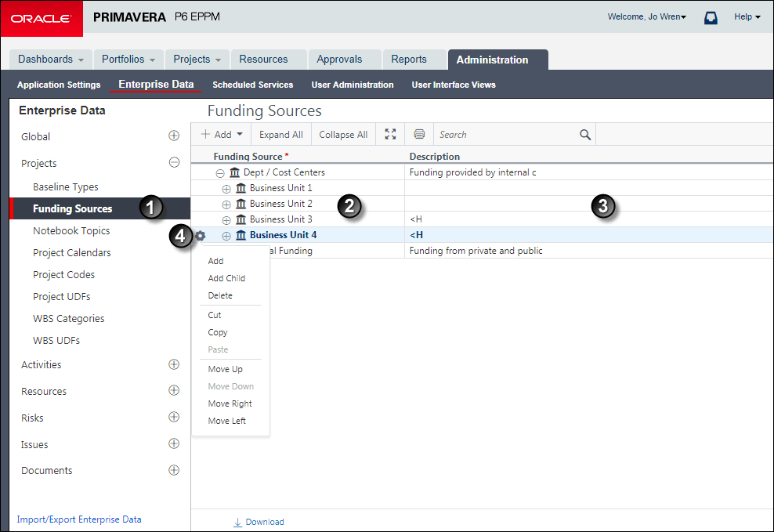Open the gear menu for Business Unit 4

[x=200, y=236]
